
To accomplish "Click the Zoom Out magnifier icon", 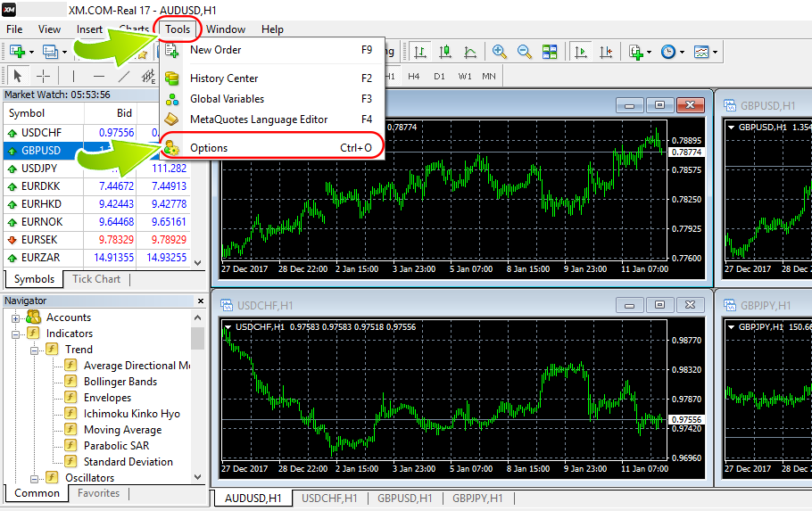I will tap(524, 52).
